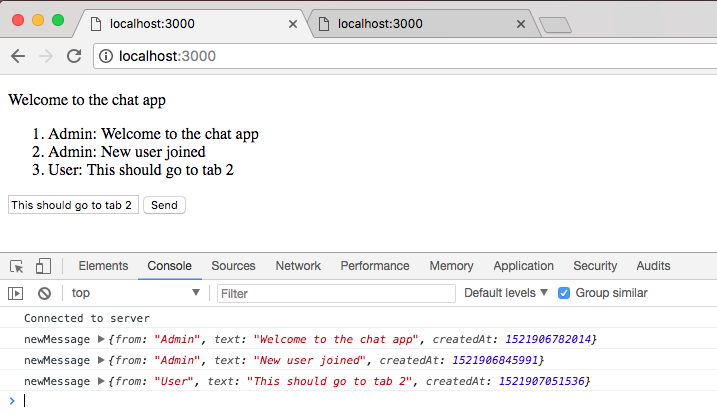Switch to the Network tab
The image size is (717, 420).
click(x=298, y=266)
